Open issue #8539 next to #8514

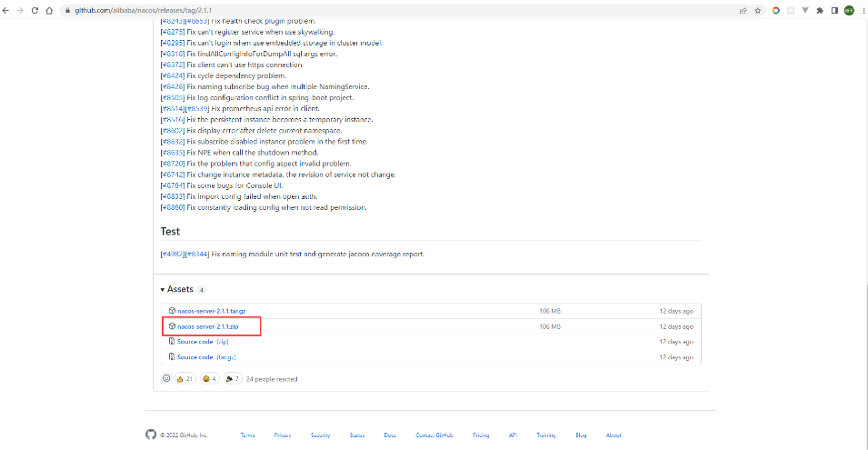click(197, 109)
